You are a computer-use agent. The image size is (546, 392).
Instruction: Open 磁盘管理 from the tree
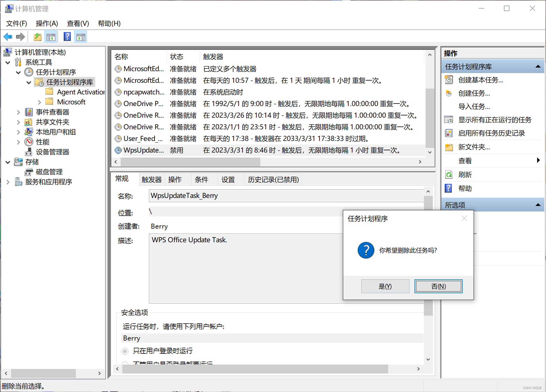[x=49, y=172]
